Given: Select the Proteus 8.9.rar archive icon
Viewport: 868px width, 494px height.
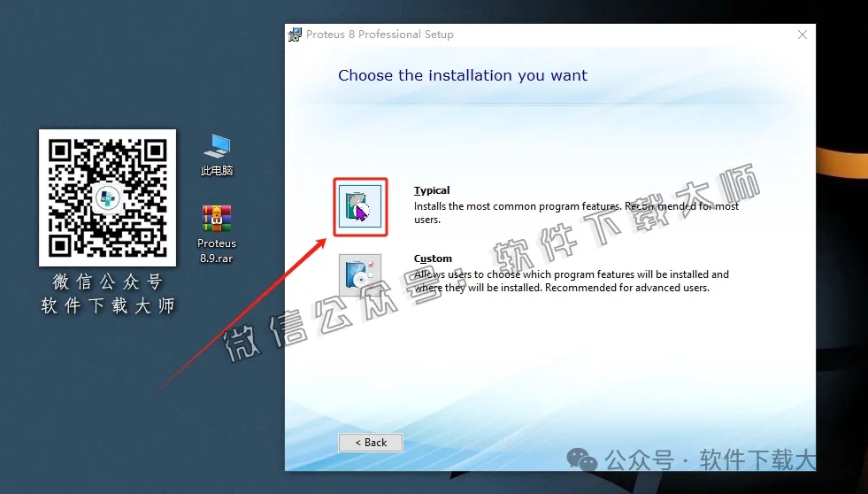Looking at the screenshot, I should pyautogui.click(x=217, y=218).
